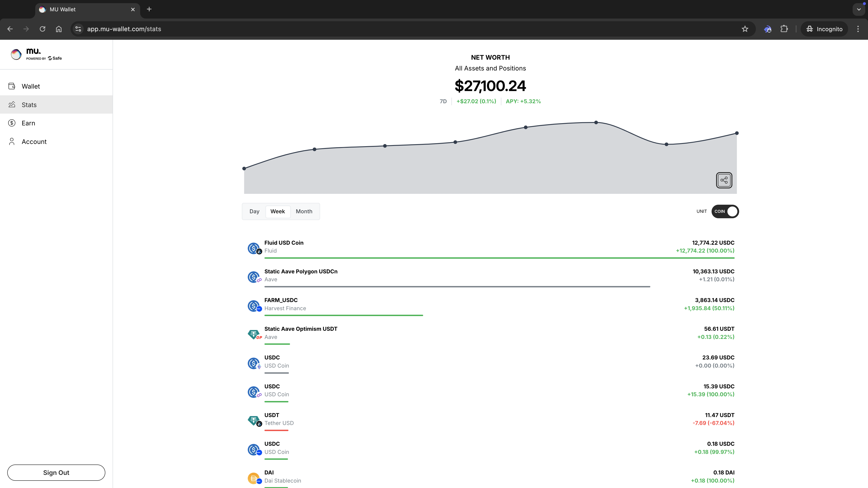Click the +$27.02 (0.1%) change label
868x488 pixels.
[476, 101]
